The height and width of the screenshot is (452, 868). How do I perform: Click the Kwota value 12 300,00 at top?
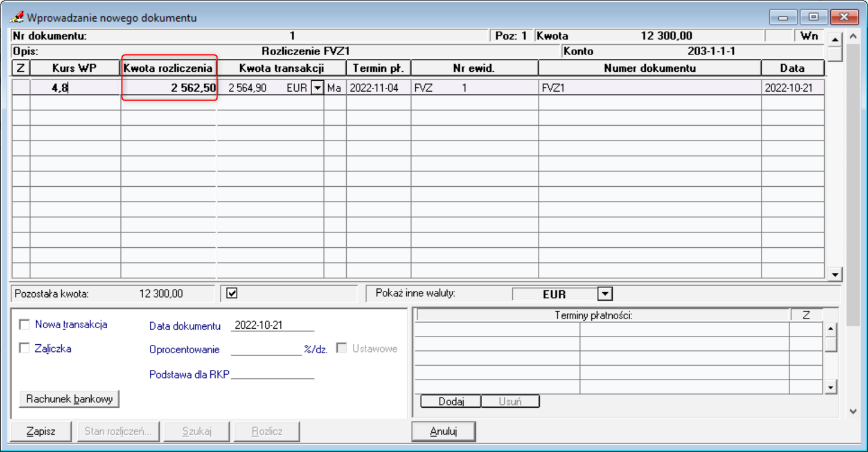pyautogui.click(x=666, y=36)
